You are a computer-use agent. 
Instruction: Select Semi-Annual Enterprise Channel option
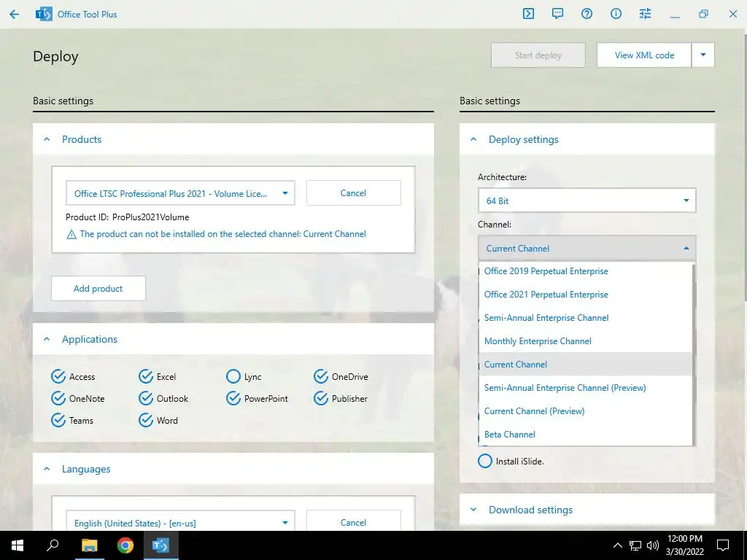point(585,318)
